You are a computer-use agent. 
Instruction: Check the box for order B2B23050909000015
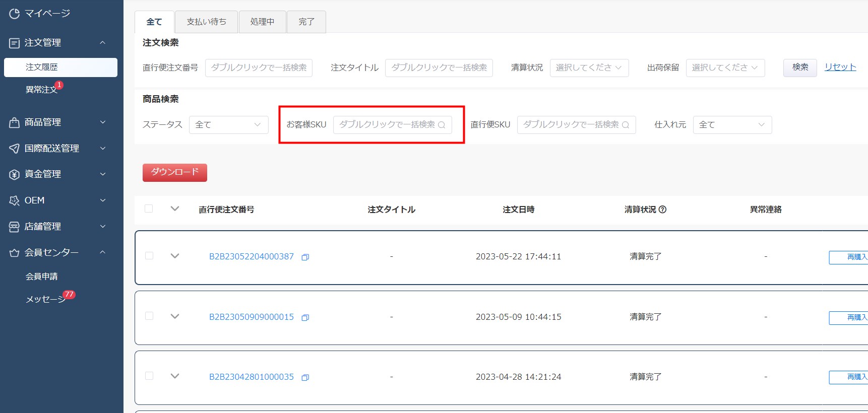pyautogui.click(x=149, y=316)
